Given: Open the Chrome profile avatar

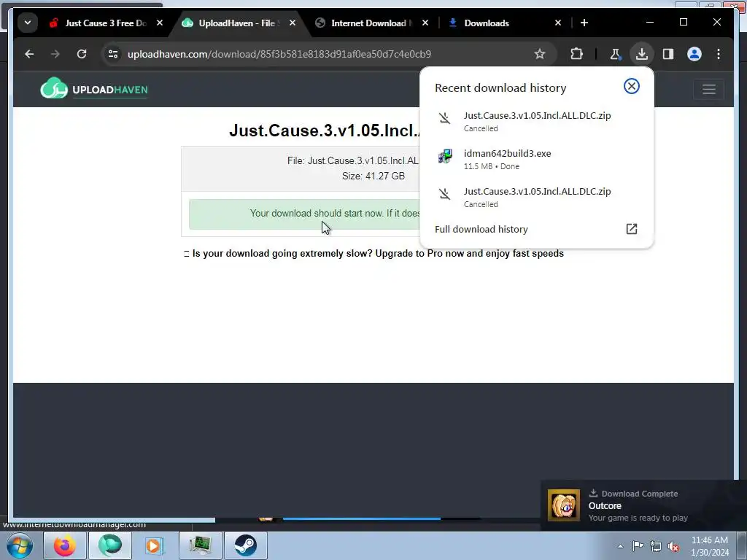Looking at the screenshot, I should pos(694,54).
